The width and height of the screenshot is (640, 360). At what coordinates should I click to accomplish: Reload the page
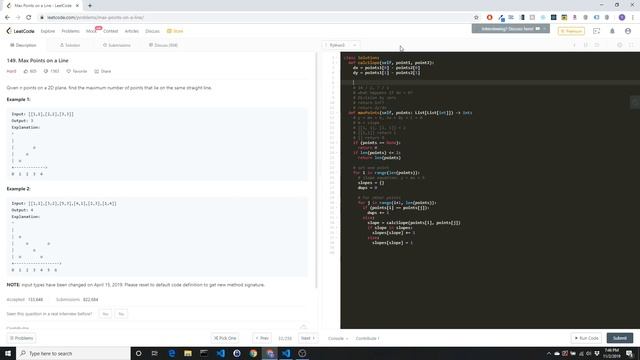pyautogui.click(x=29, y=18)
